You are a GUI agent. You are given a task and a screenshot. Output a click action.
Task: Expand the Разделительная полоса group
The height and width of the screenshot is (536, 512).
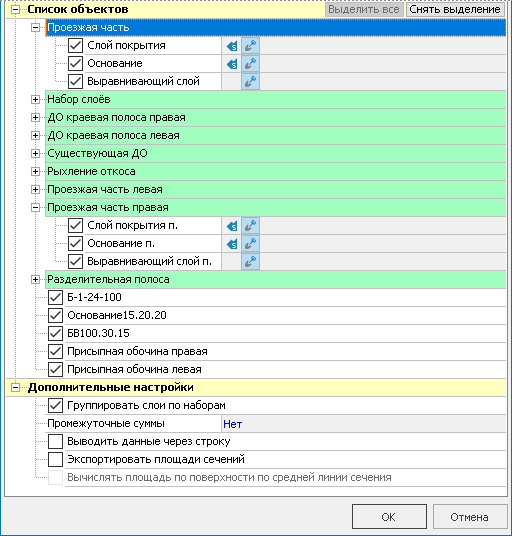(35, 280)
